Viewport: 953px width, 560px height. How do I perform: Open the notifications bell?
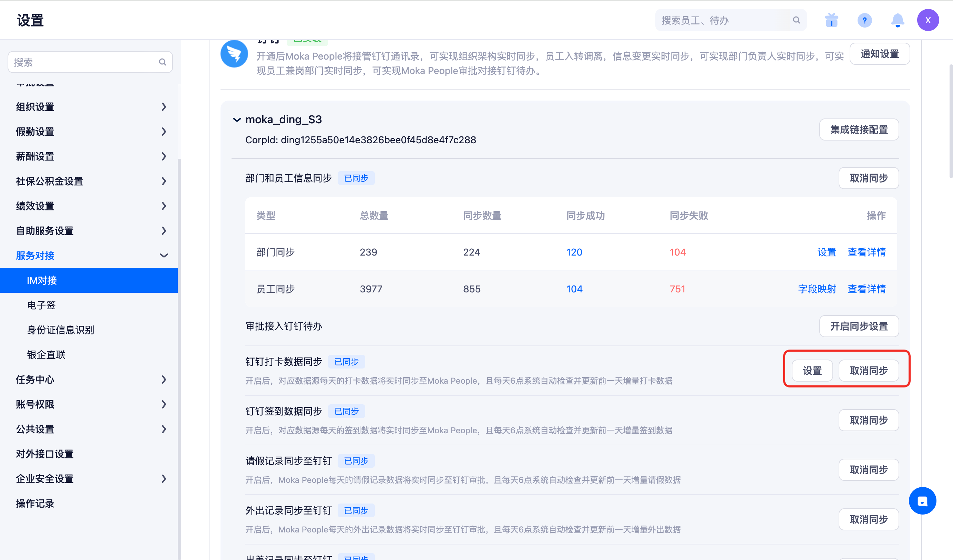point(898,20)
